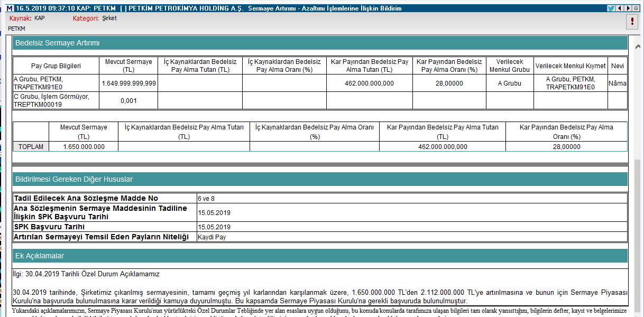Screen dimensions: 644x317
Task: Click the Bedelsiz Sermaye Artırımı section header
Action: (320, 43)
